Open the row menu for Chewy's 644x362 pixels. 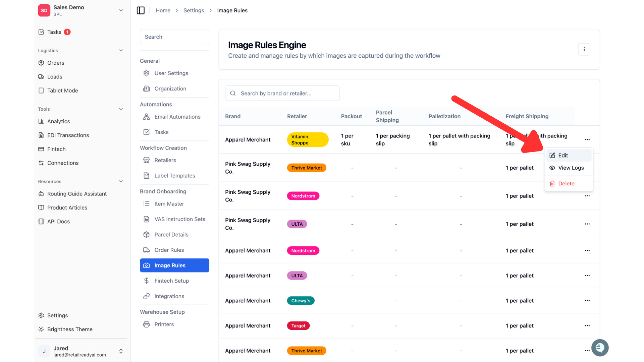587,301
